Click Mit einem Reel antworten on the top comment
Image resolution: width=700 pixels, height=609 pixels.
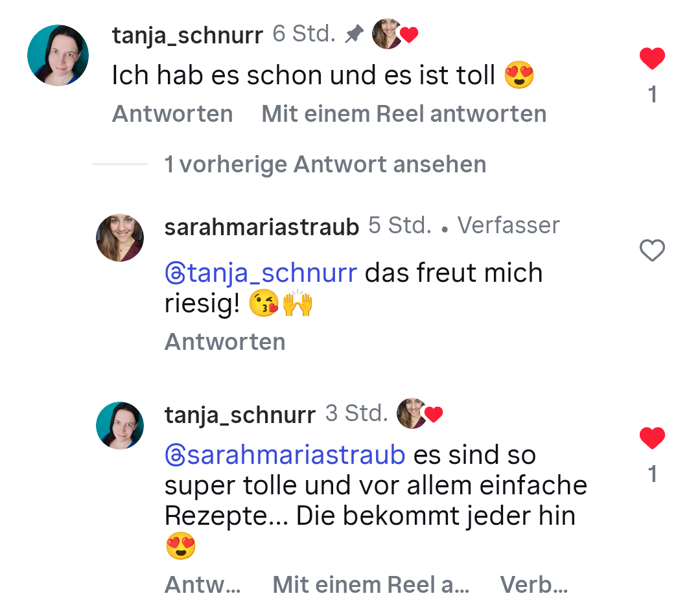[x=404, y=114]
